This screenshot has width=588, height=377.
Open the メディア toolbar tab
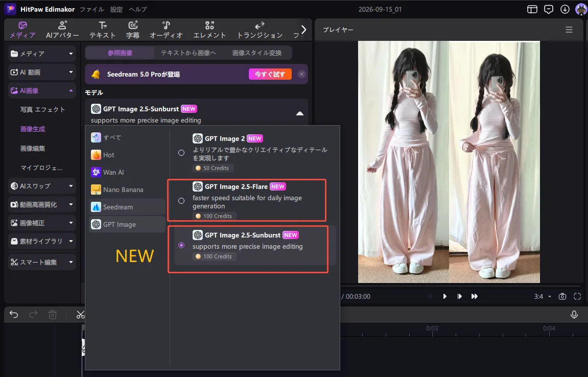(x=22, y=30)
